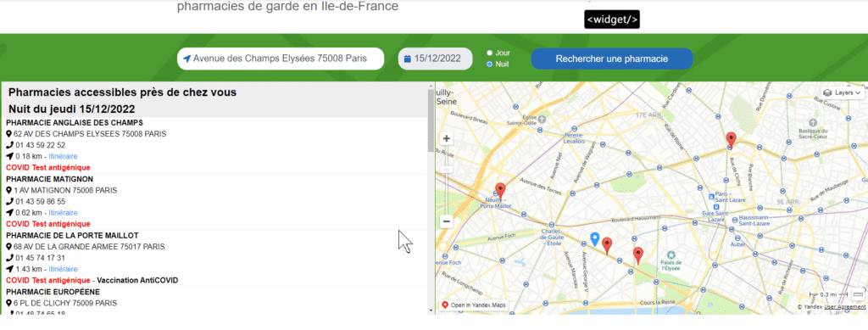The image size is (868, 330).
Task: Click the phone icon next to 01 45 74 17 31
Action: coord(9,258)
